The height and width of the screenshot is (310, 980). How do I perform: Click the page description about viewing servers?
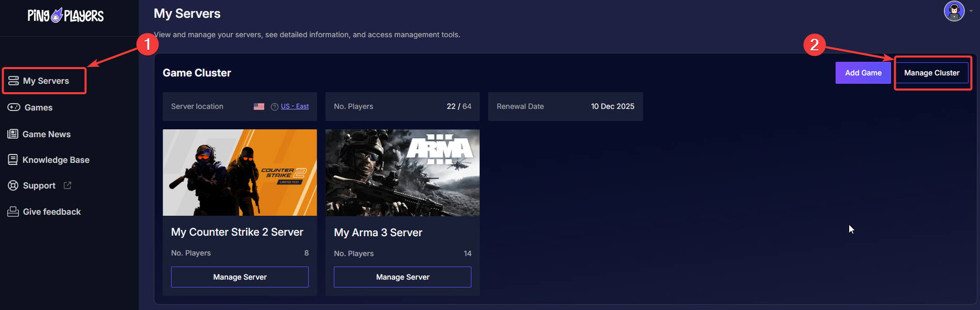[x=307, y=35]
